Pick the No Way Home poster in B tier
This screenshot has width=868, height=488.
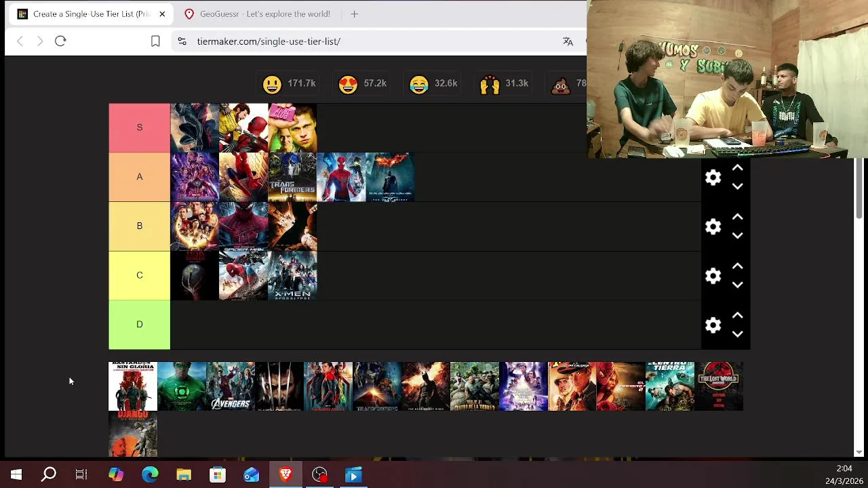(x=195, y=226)
